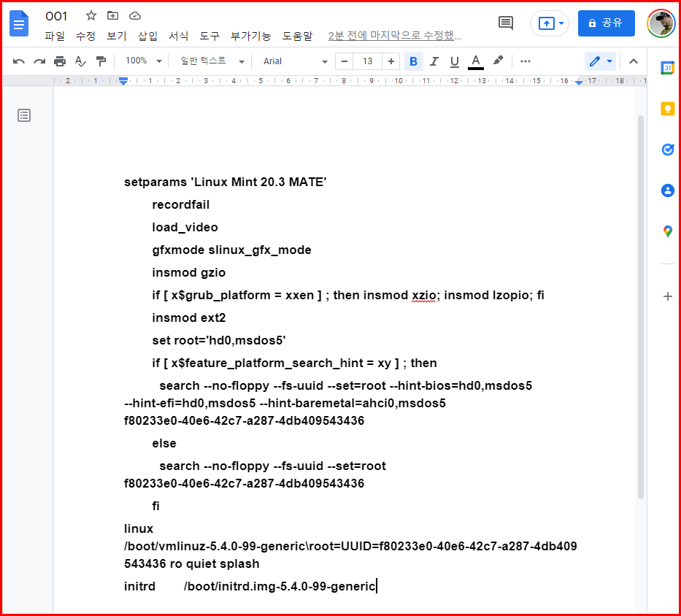Open the Google Calendar side panel
The height and width of the screenshot is (616, 681).
668,68
